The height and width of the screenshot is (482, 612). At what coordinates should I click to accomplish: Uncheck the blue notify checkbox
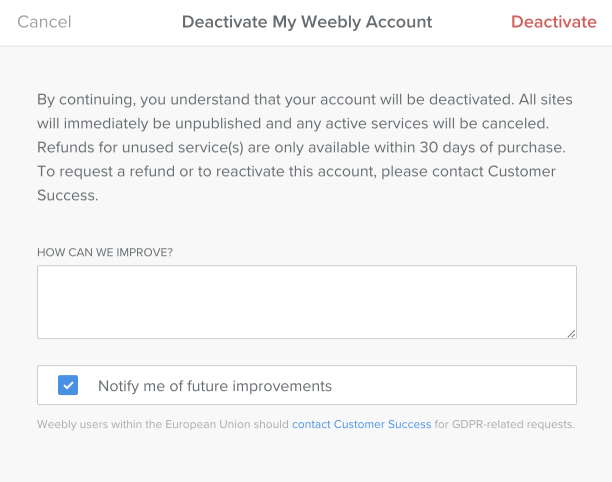coord(68,385)
